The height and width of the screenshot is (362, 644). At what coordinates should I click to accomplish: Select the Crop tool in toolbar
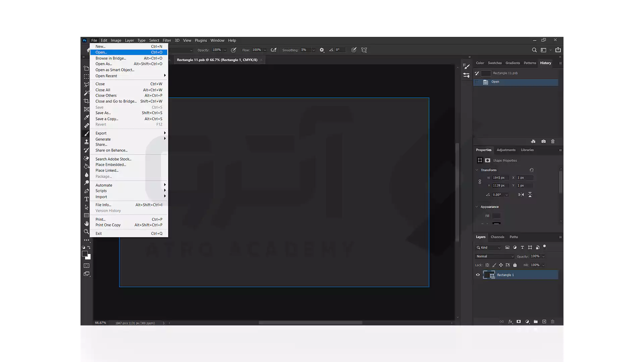click(87, 101)
